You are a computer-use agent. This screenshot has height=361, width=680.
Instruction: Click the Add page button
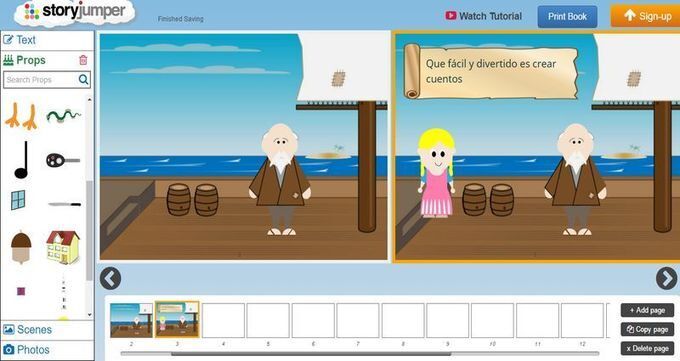[647, 310]
